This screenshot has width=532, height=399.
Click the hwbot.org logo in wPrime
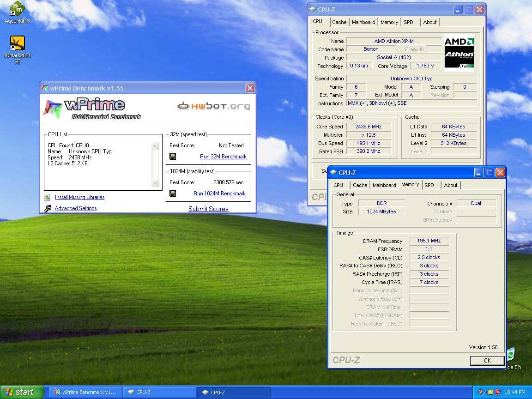[x=214, y=106]
